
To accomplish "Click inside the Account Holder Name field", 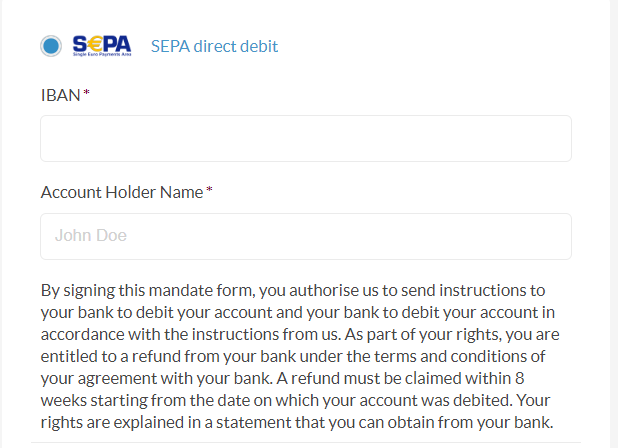I will point(305,237).
